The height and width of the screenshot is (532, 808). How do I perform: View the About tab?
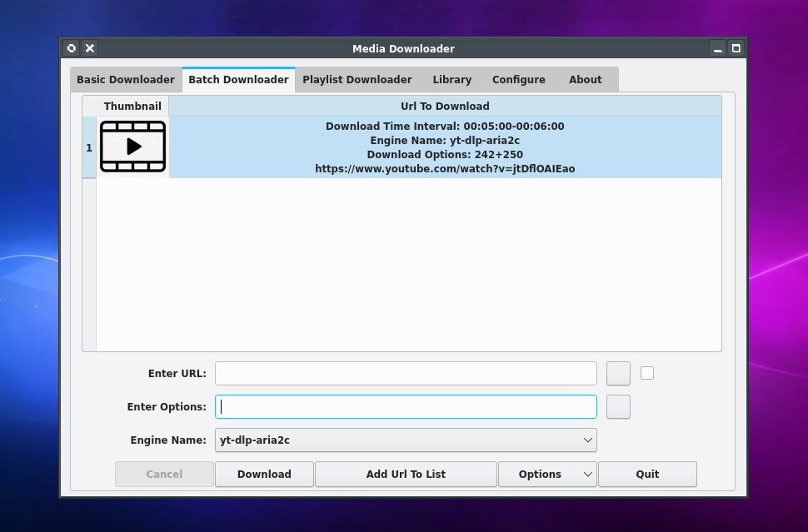(585, 79)
